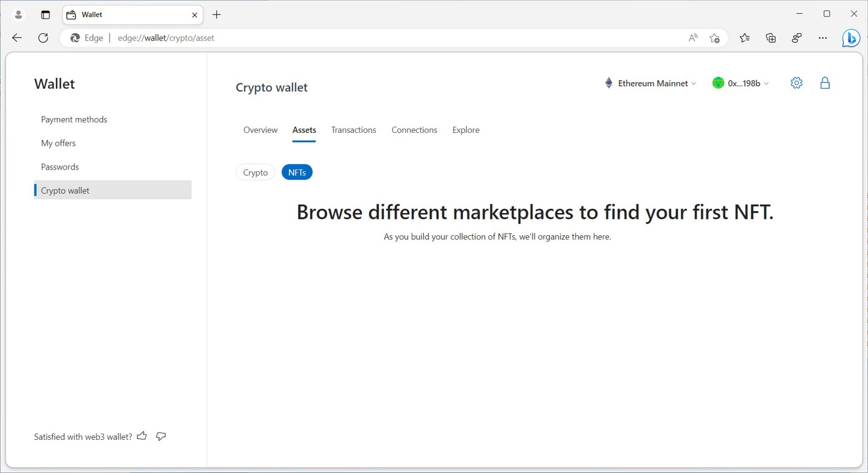Go to Passwords section
Screen dimensions: 868x473
coord(60,167)
